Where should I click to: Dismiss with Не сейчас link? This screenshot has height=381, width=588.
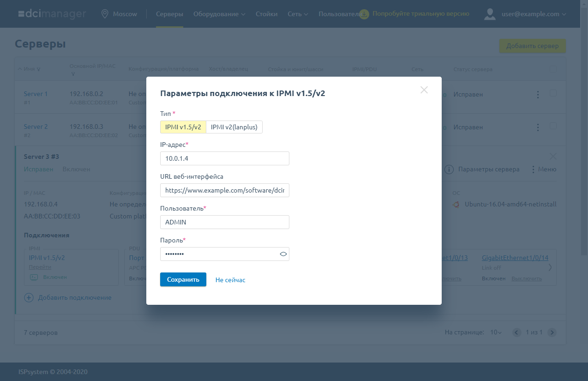pyautogui.click(x=230, y=280)
